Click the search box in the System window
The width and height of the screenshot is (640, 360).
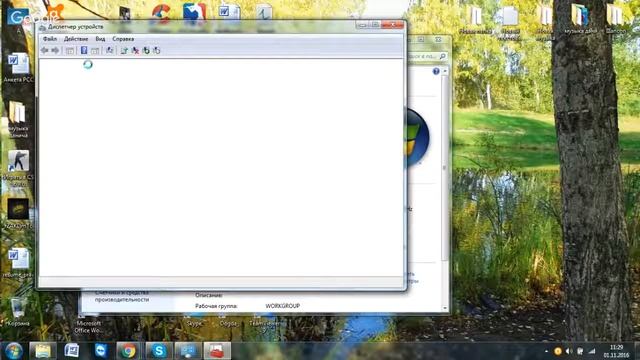pyautogui.click(x=427, y=56)
